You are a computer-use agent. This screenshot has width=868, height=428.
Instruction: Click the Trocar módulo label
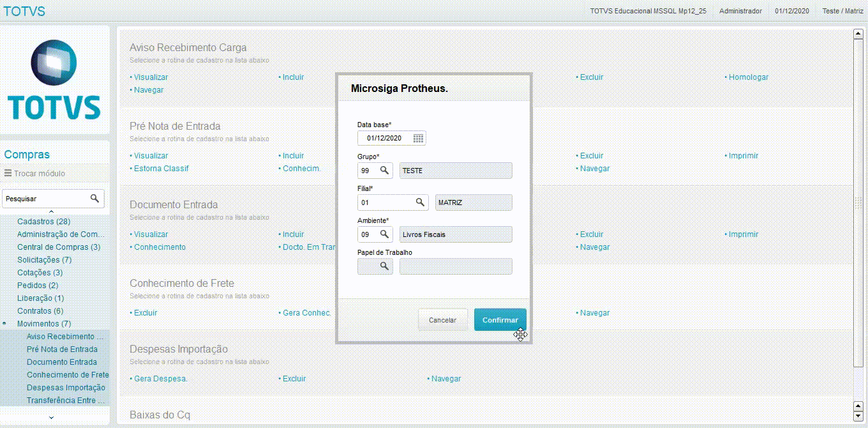point(40,173)
